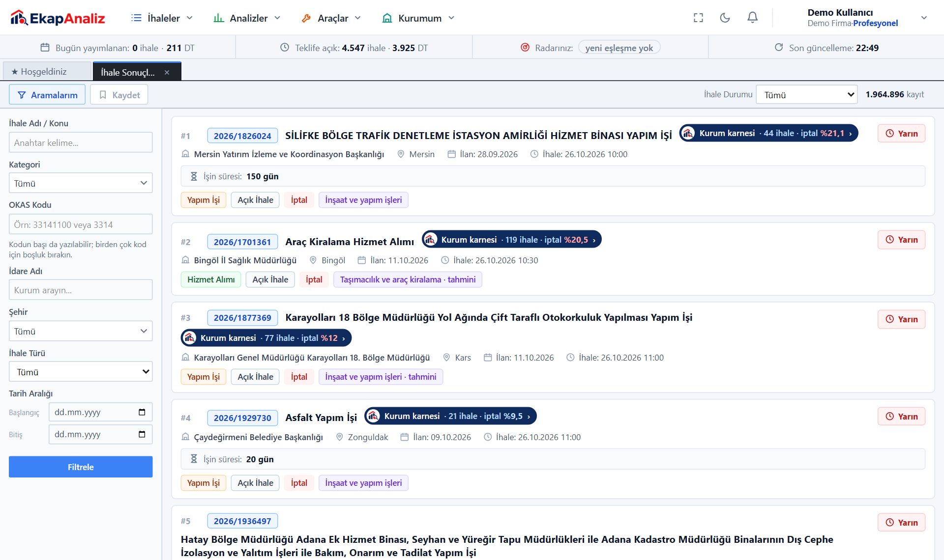This screenshot has height=560, width=944.
Task: Close the İhale Sonuçl... tab
Action: (167, 72)
